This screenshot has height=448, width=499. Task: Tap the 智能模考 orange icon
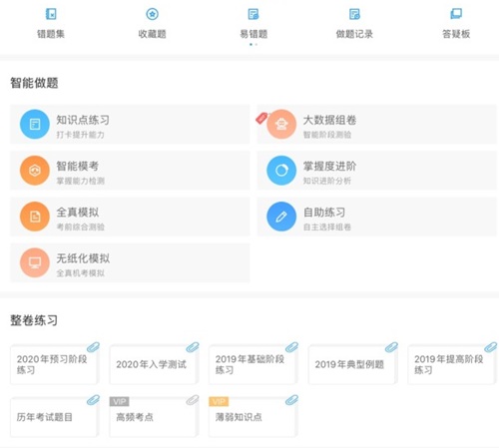tap(35, 171)
